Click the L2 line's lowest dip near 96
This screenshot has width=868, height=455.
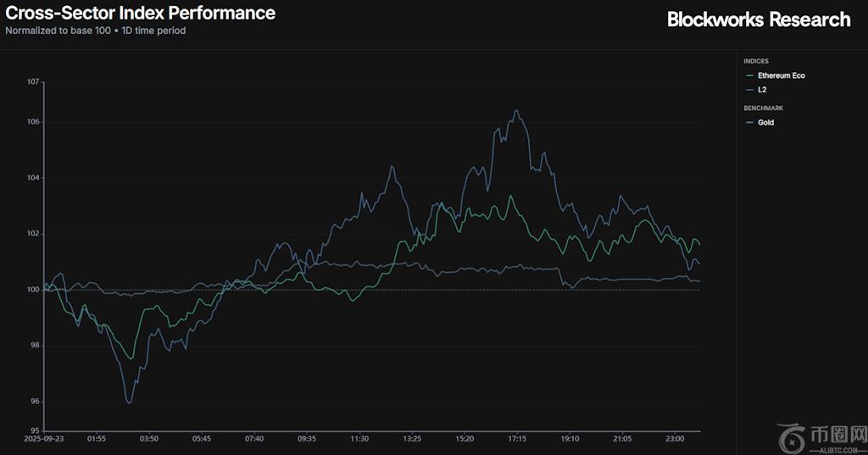129,402
